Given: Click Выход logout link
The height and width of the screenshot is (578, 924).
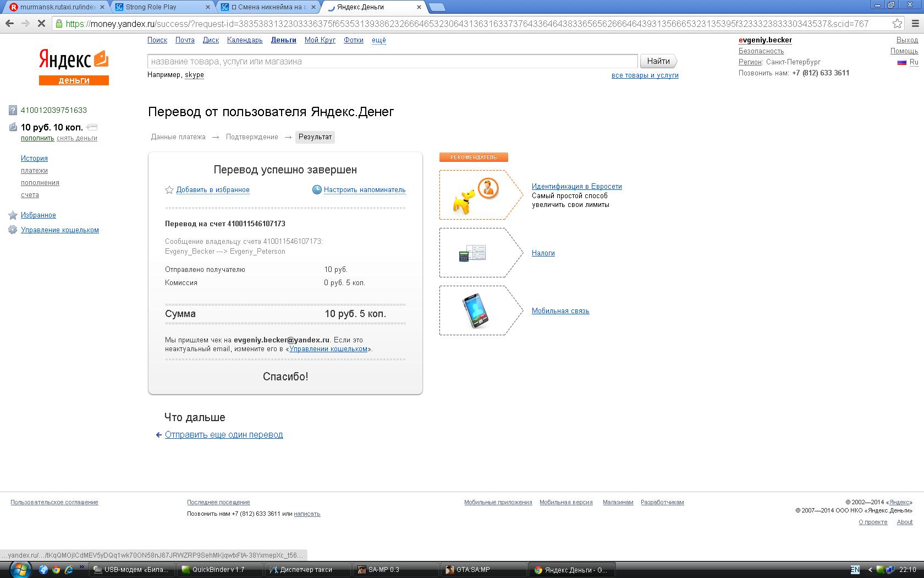Looking at the screenshot, I should coord(907,40).
